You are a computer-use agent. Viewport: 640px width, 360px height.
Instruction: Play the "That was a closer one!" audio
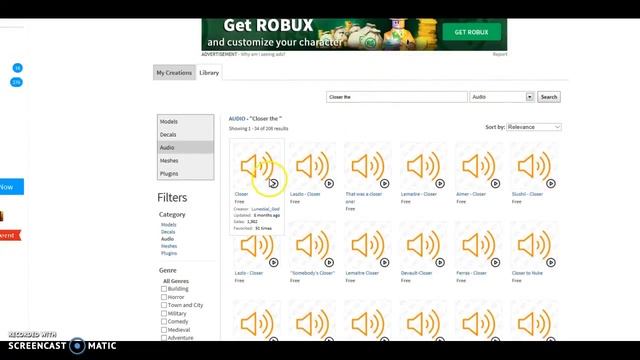[384, 184]
